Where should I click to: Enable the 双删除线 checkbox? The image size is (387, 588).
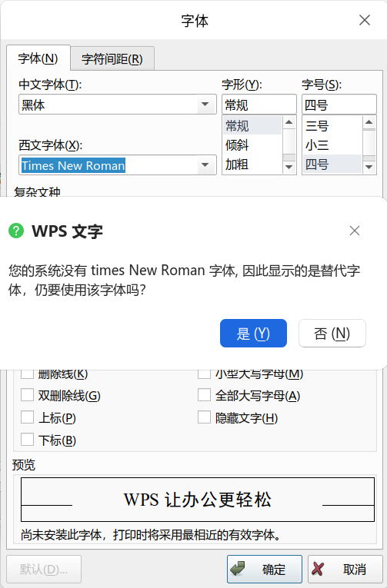click(x=27, y=395)
